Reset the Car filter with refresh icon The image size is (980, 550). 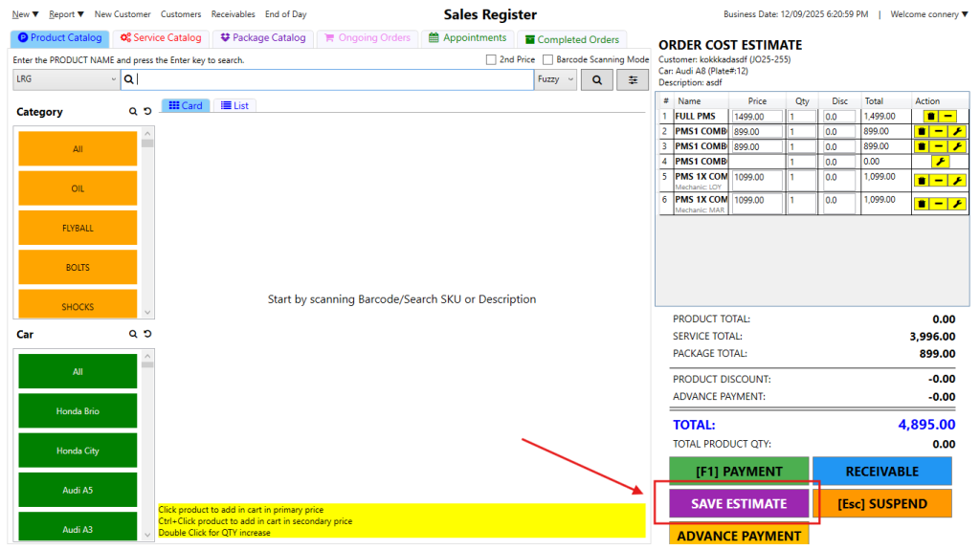[x=147, y=335]
